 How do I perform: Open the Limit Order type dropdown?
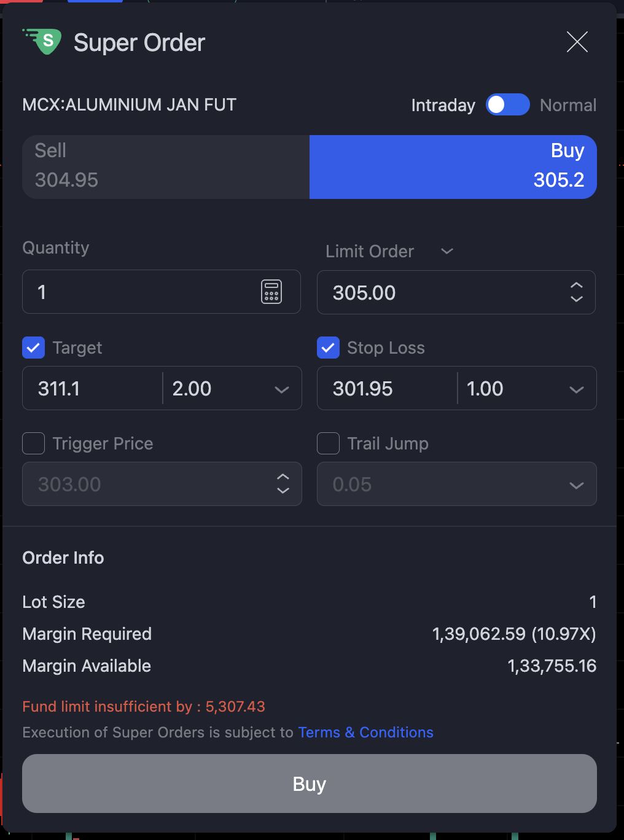(x=389, y=251)
